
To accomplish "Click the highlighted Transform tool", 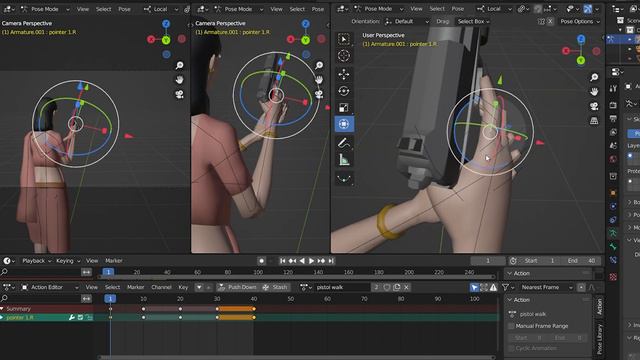I will (x=344, y=124).
